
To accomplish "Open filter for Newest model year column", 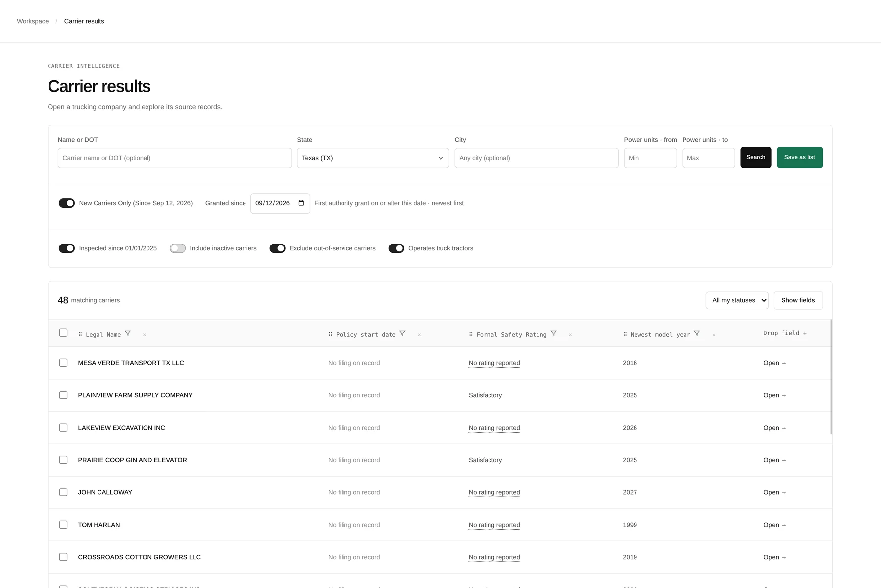I will click(697, 333).
